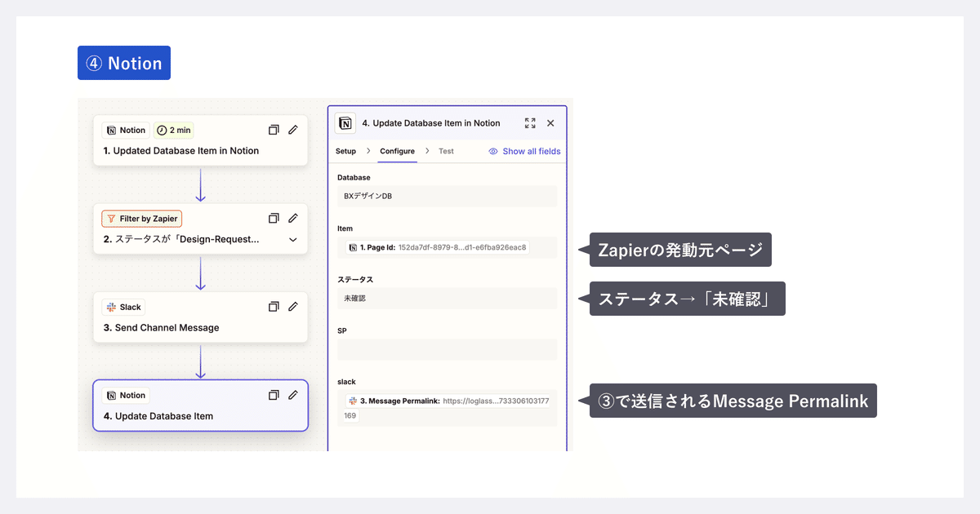Viewport: 980px width, 514px height.
Task: Edit step 1 Updated Database Item with pencil icon
Action: coord(293,130)
